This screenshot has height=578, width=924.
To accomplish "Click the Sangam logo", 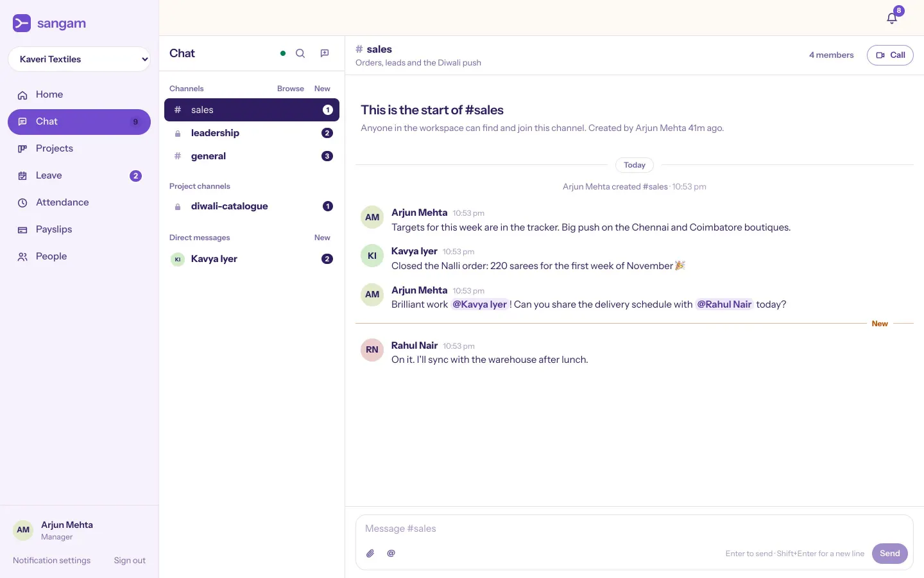I will [49, 24].
